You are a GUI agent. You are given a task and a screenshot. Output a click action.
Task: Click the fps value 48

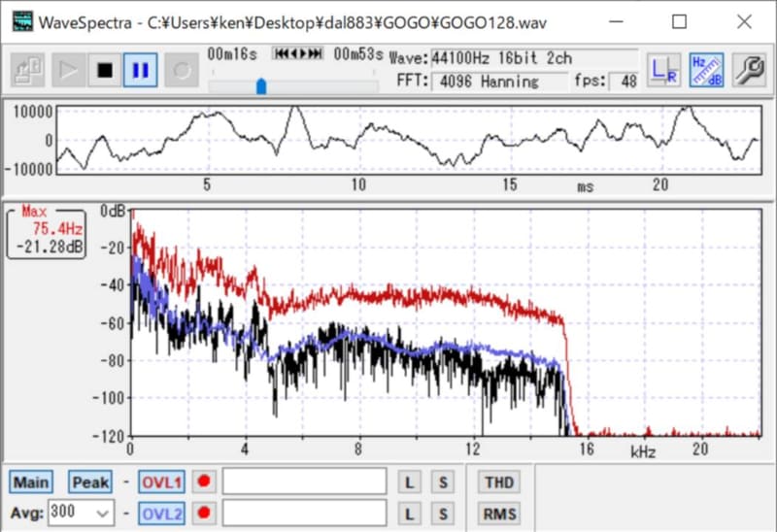(x=624, y=82)
